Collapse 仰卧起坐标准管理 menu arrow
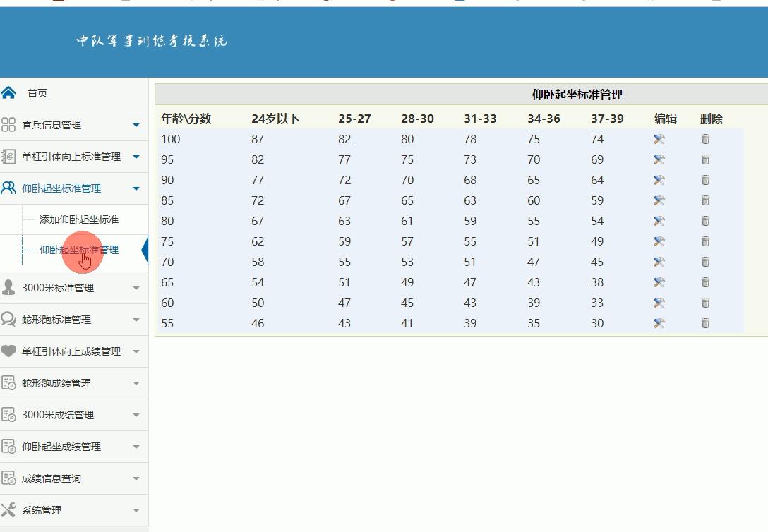 coord(136,189)
